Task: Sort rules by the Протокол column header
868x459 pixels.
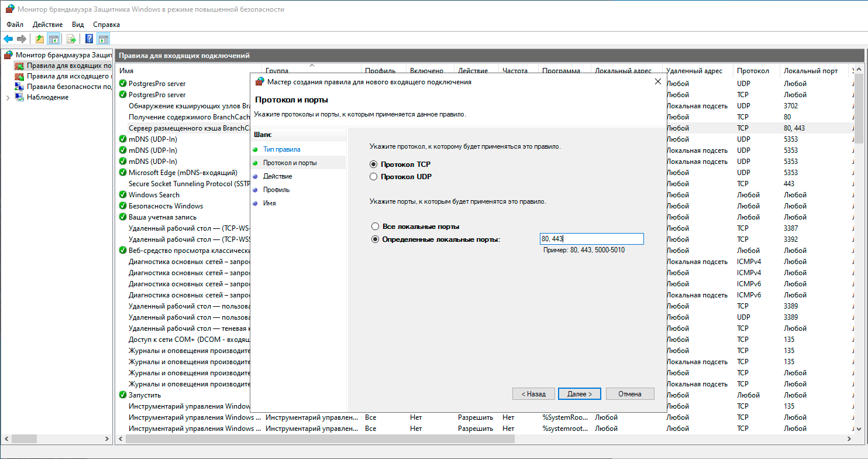Action: 753,71
